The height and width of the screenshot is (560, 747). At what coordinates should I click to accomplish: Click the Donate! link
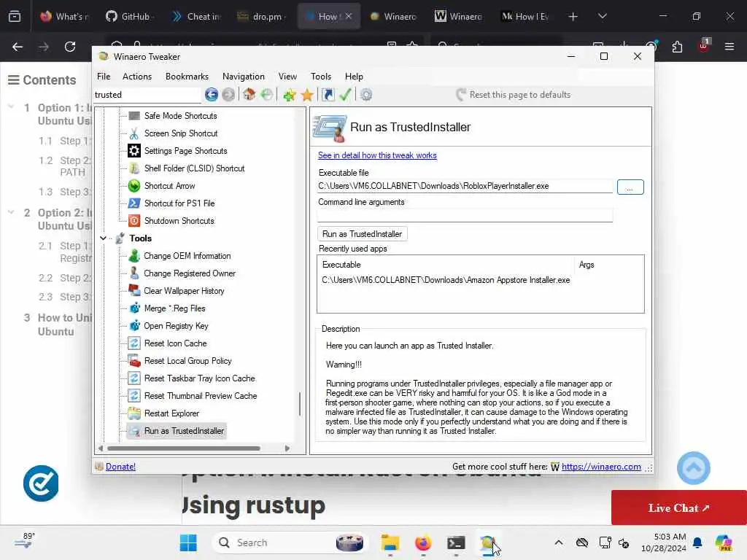click(x=120, y=467)
